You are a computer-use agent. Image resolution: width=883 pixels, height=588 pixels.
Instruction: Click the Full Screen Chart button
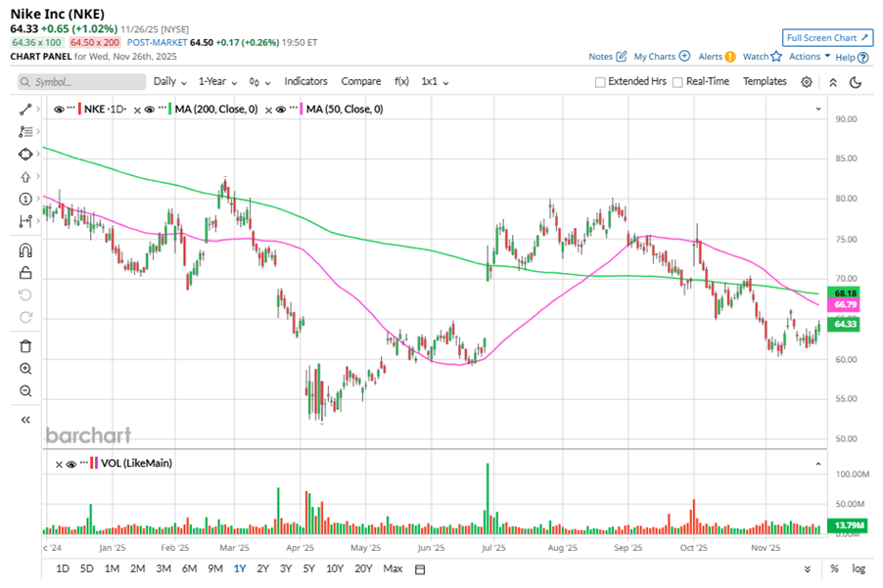(x=827, y=38)
